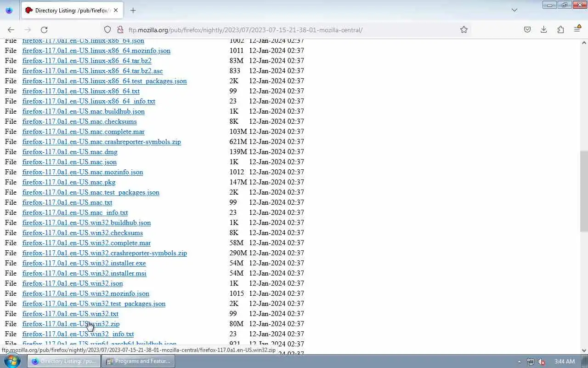588x368 pixels.
Task: List all tabs dropdown arrow
Action: pyautogui.click(x=514, y=10)
